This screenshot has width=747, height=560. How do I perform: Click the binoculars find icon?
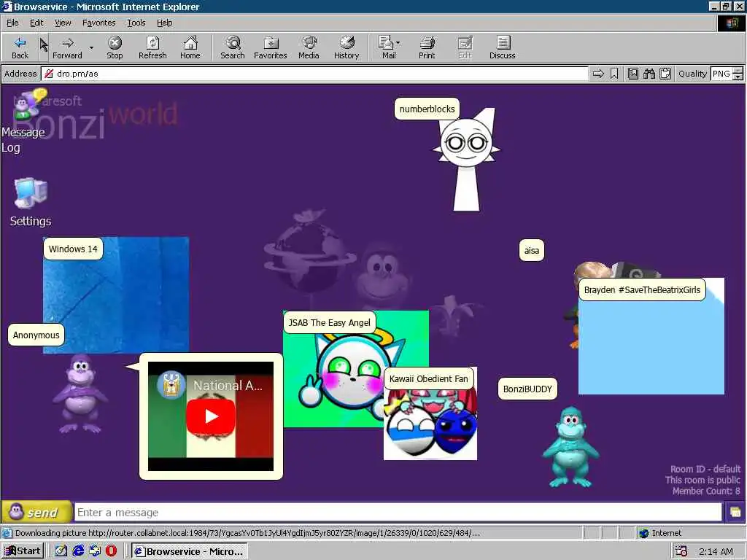pyautogui.click(x=649, y=74)
